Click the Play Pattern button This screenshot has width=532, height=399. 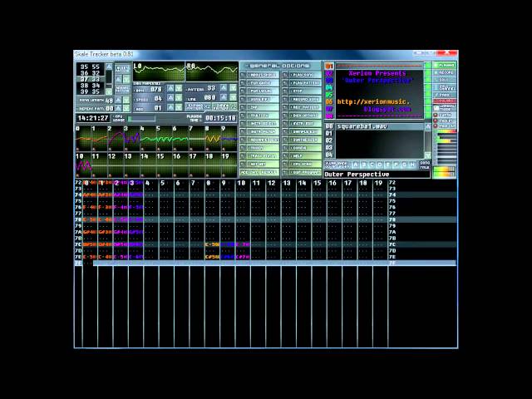305,83
